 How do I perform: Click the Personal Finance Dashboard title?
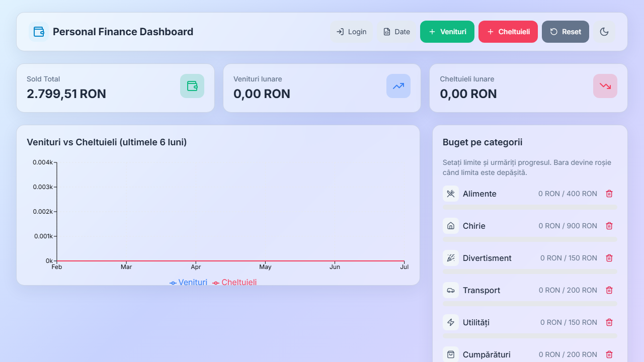(123, 32)
